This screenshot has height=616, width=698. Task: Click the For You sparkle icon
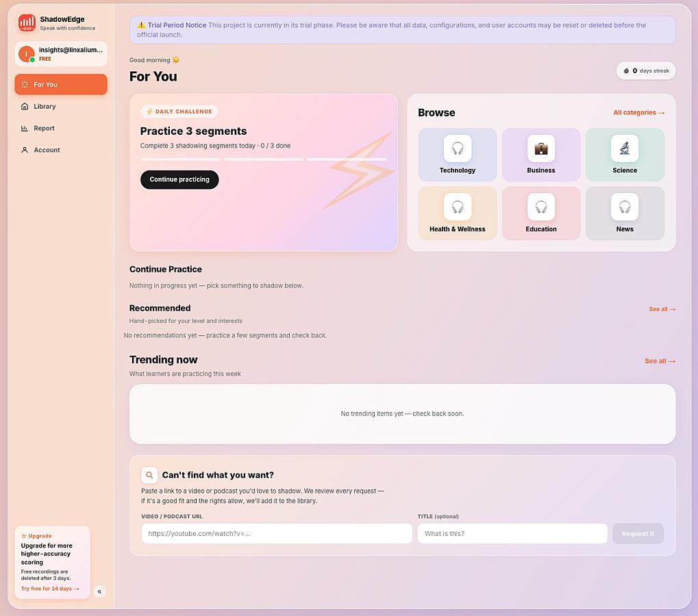(x=25, y=84)
